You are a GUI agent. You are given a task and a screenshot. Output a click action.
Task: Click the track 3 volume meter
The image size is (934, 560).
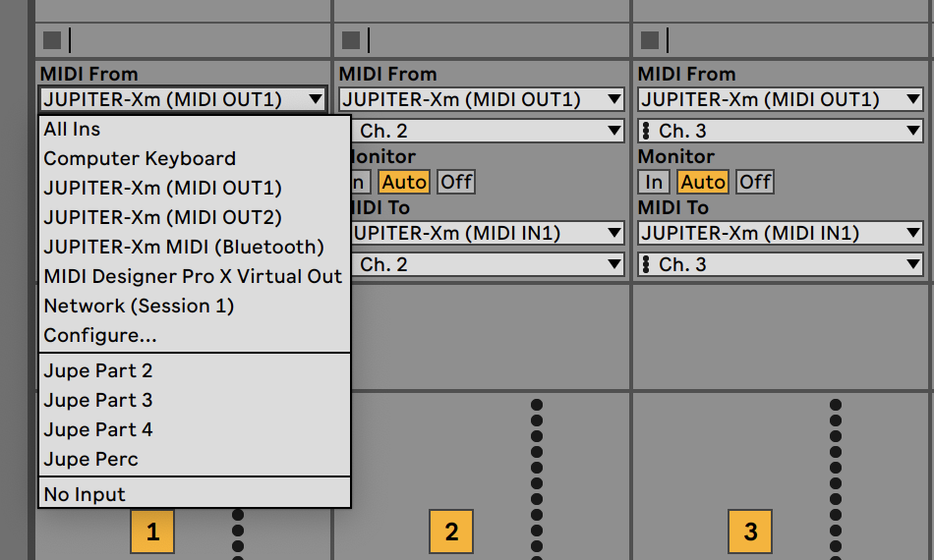pos(835,479)
